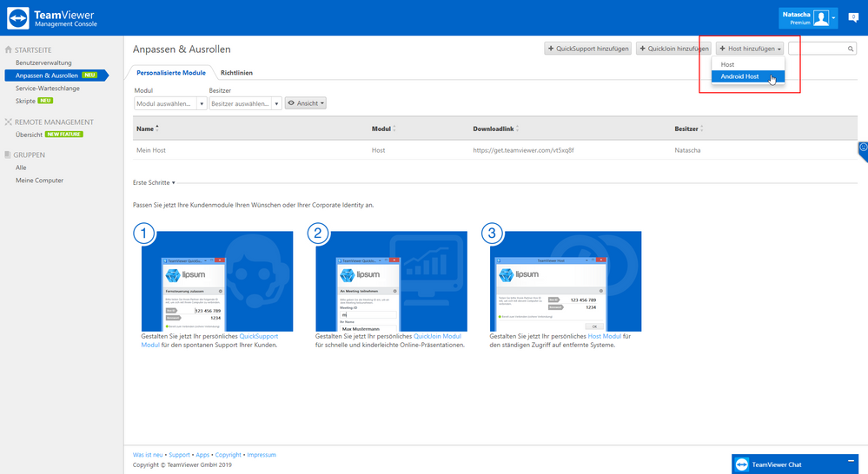The image size is (868, 474).
Task: Switch to the Richtlinien tab
Action: pos(236,72)
